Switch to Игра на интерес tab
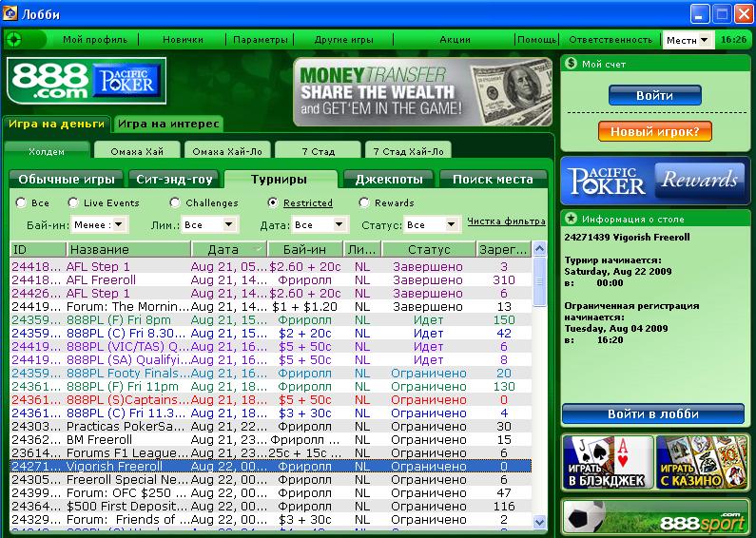The height and width of the screenshot is (538, 756). point(168,124)
